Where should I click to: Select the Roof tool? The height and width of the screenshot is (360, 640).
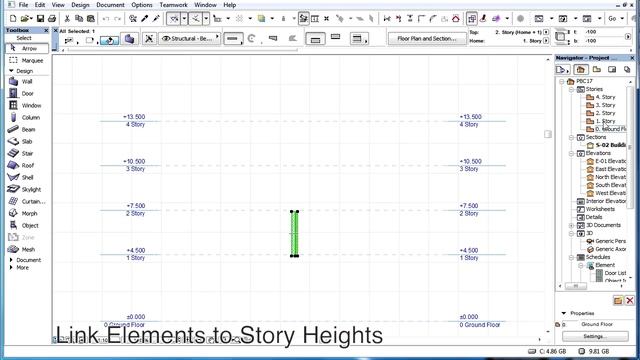27,165
